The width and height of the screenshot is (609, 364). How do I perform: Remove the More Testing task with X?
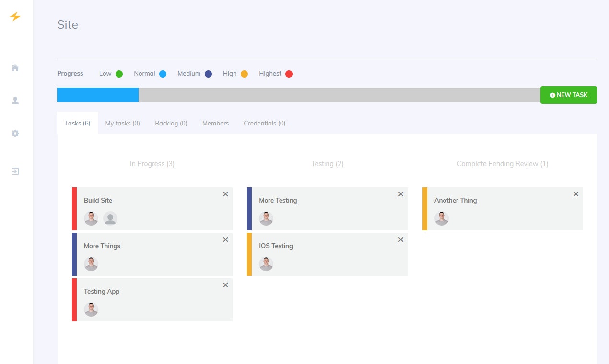(401, 194)
